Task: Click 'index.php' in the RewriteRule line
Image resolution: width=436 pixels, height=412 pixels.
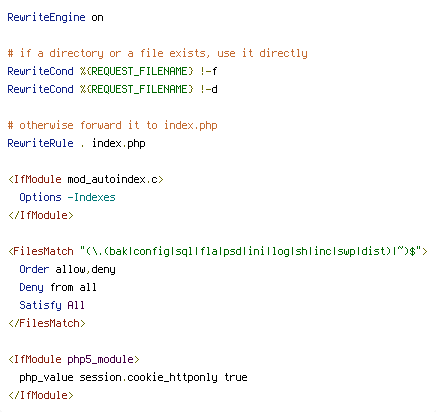Action: coord(119,143)
